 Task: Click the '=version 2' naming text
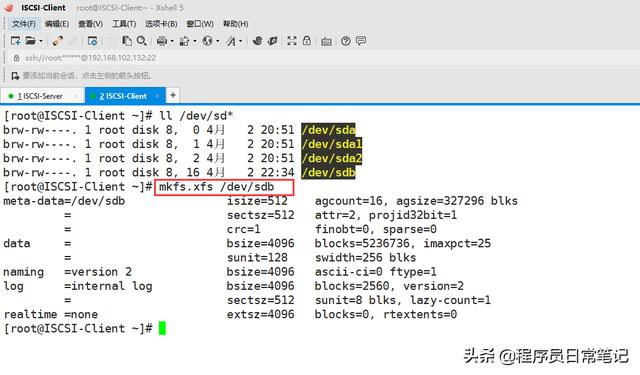(x=98, y=272)
